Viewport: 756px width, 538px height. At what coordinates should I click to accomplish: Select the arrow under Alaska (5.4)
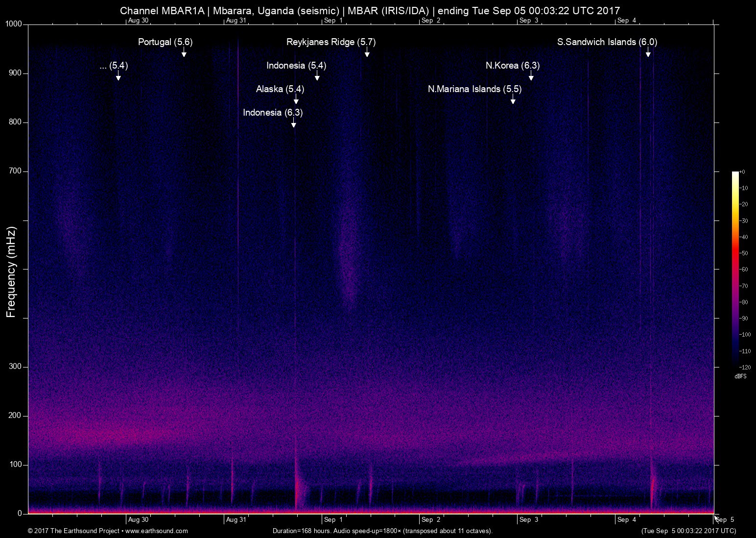(x=296, y=100)
